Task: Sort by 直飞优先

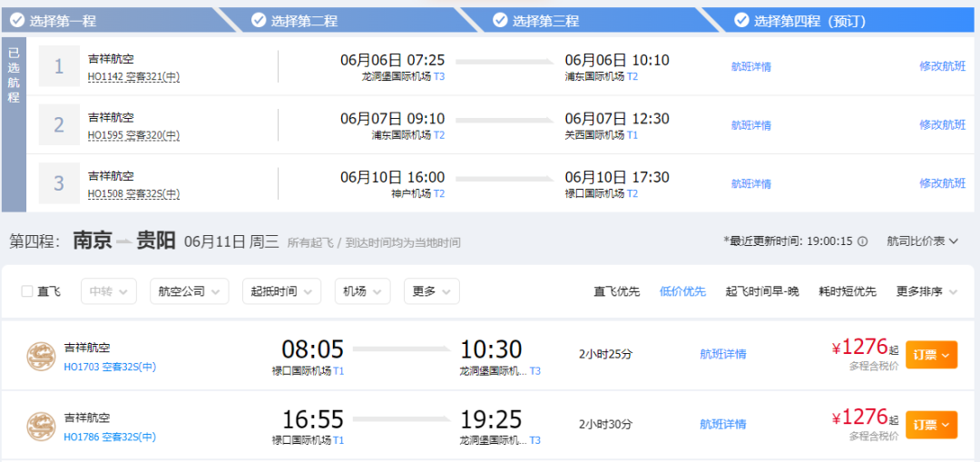Action: (617, 291)
